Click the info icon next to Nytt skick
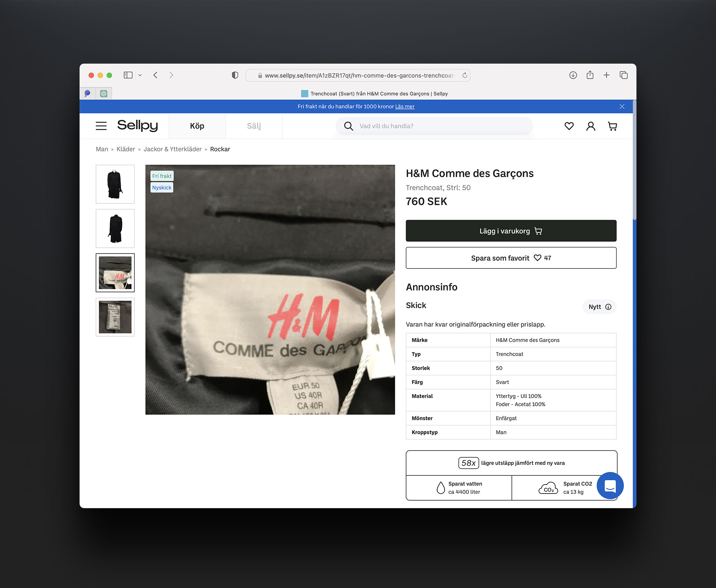Viewport: 716px width, 588px height. pyautogui.click(x=608, y=307)
